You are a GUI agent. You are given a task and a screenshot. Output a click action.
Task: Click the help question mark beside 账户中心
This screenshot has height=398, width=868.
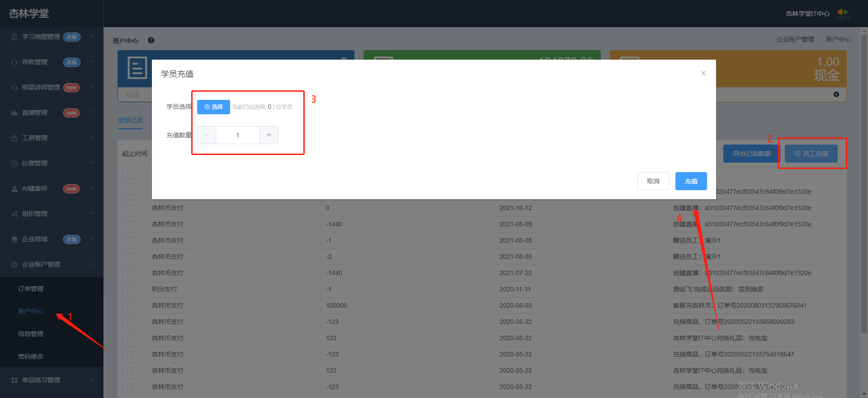(x=151, y=40)
